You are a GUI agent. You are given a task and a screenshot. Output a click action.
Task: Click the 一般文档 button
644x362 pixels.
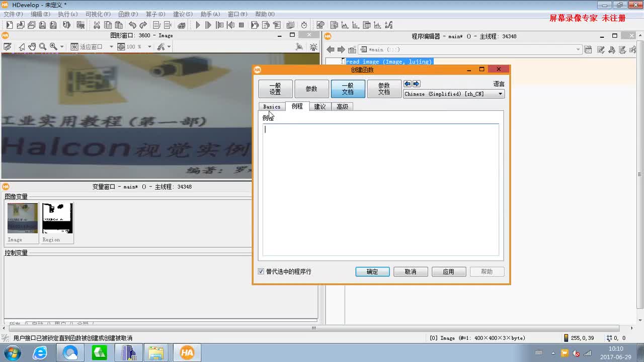pos(348,89)
